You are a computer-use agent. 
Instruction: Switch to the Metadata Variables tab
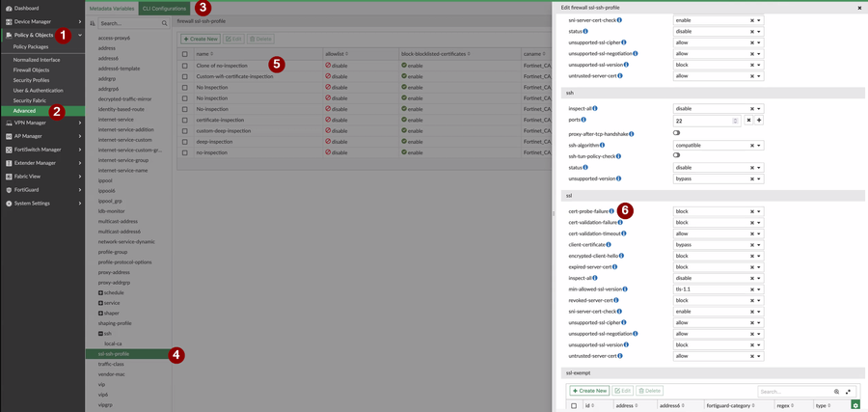pos(112,9)
